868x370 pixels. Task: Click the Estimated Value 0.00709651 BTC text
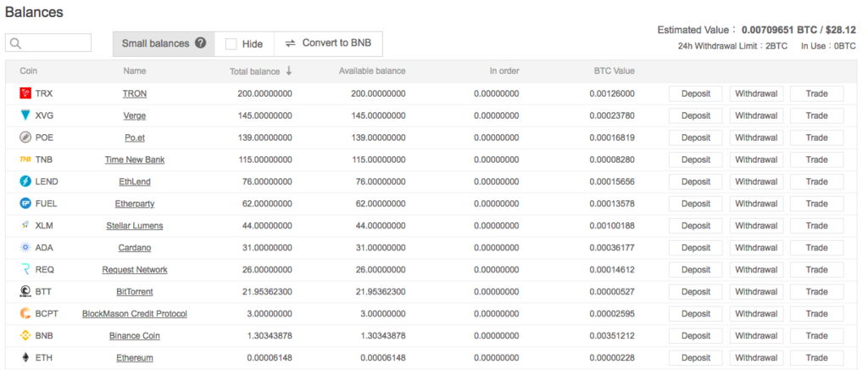[757, 30]
